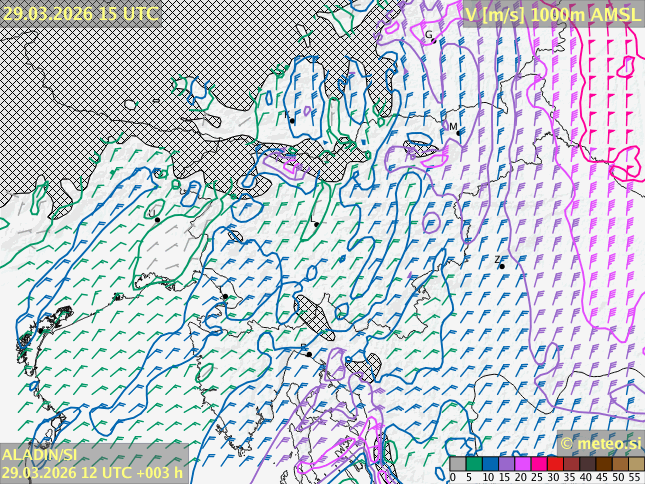Click the bright magenta 20–25 m/s legend swatch

click(522, 464)
